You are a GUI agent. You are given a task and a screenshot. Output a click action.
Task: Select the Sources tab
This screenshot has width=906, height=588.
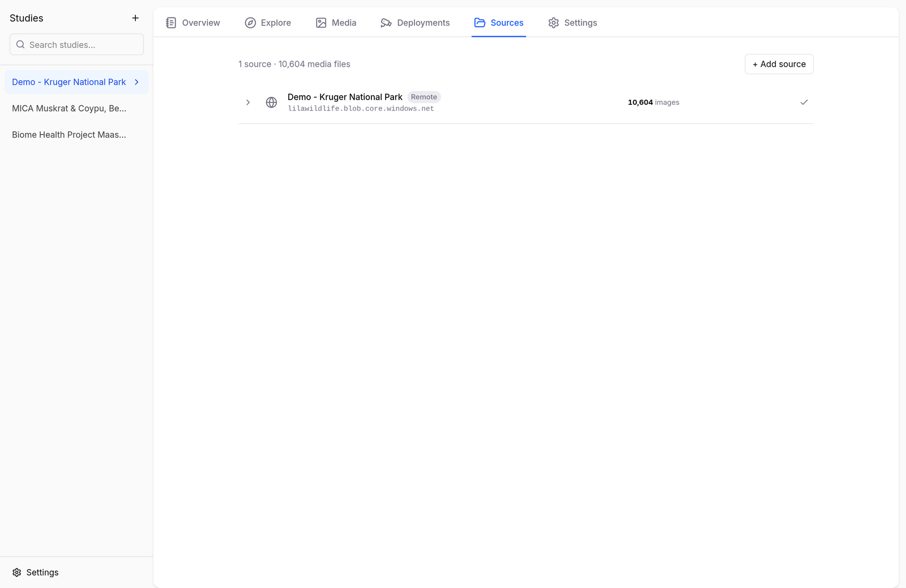(x=499, y=23)
